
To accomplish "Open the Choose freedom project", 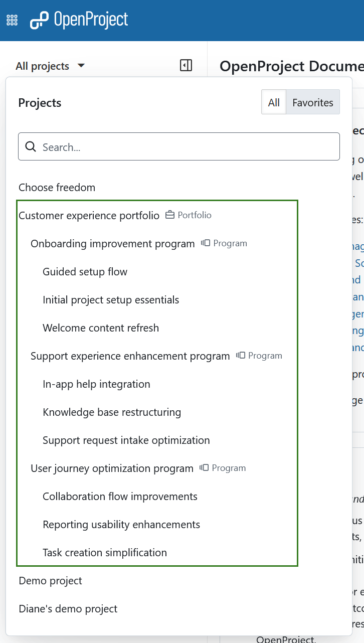I will [x=57, y=187].
